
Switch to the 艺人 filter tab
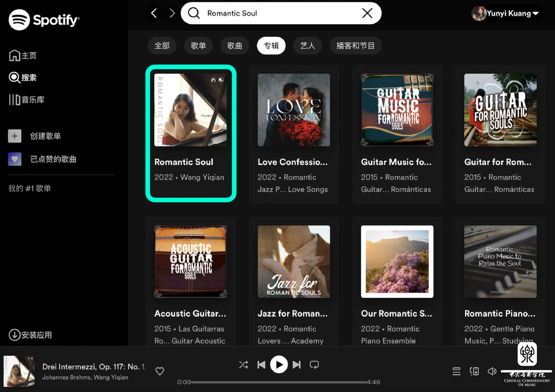coord(307,46)
